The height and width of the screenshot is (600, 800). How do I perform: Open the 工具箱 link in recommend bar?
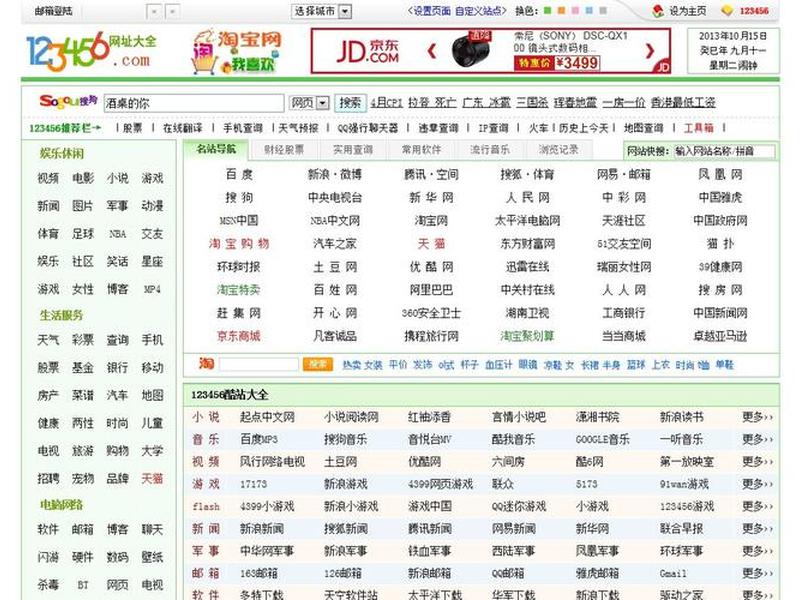(x=698, y=128)
